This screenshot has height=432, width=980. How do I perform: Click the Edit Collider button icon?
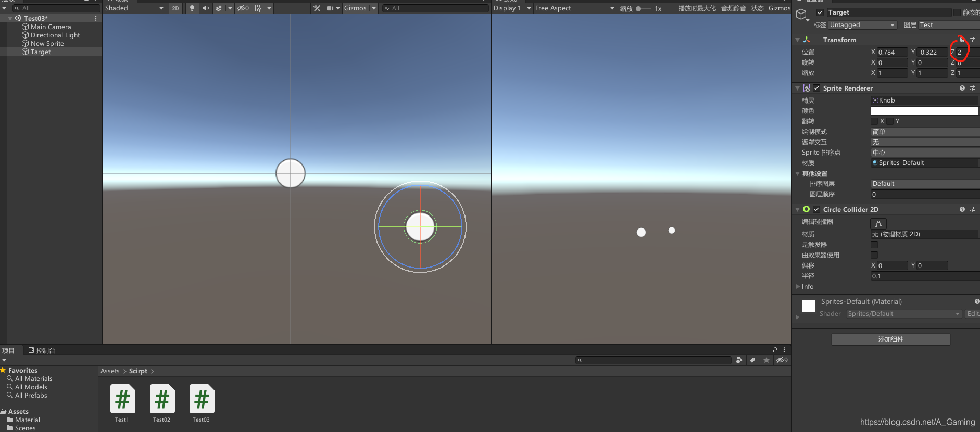[878, 223]
